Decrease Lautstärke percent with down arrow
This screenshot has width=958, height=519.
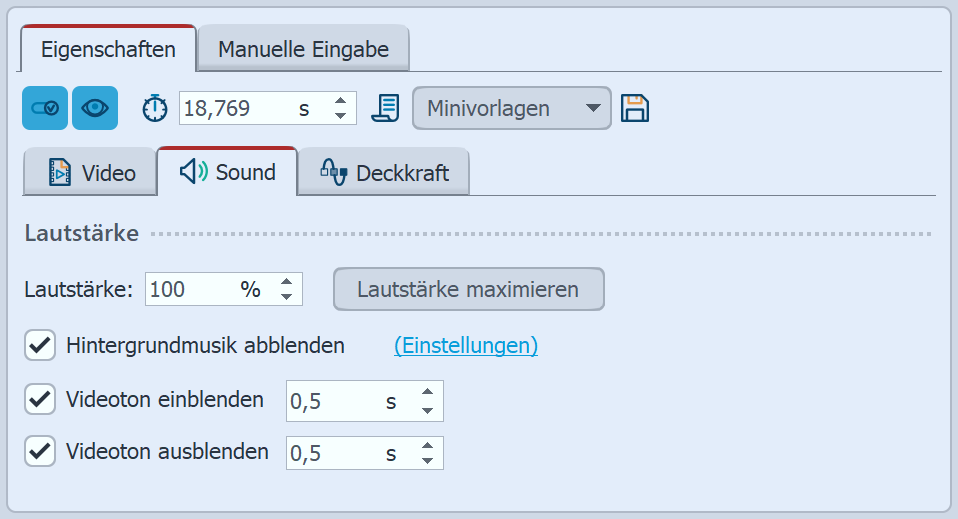pyautogui.click(x=287, y=297)
